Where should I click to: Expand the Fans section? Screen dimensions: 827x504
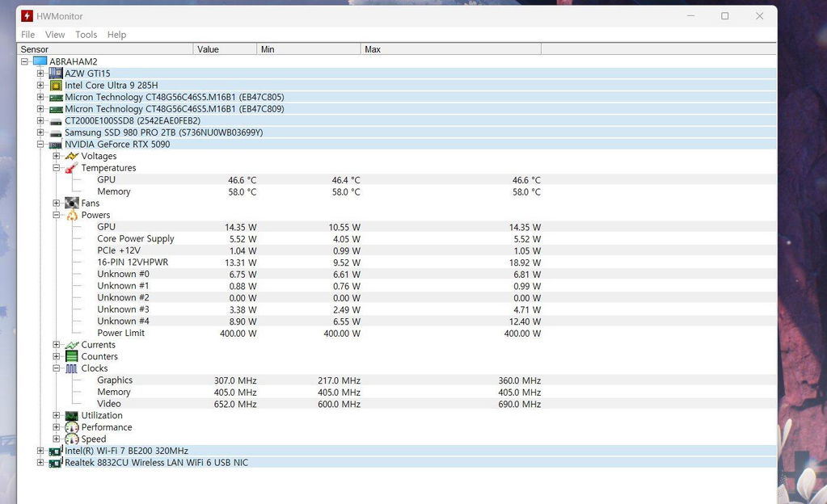(x=57, y=203)
